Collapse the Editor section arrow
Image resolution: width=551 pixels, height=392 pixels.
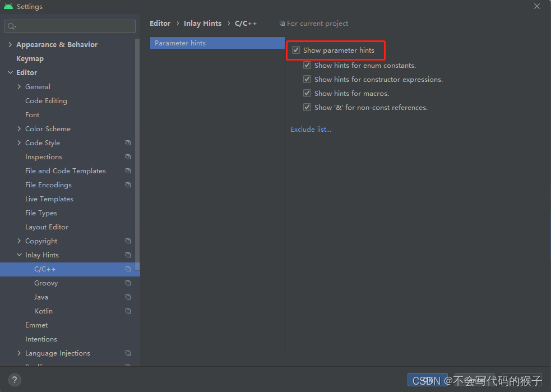[x=10, y=72]
